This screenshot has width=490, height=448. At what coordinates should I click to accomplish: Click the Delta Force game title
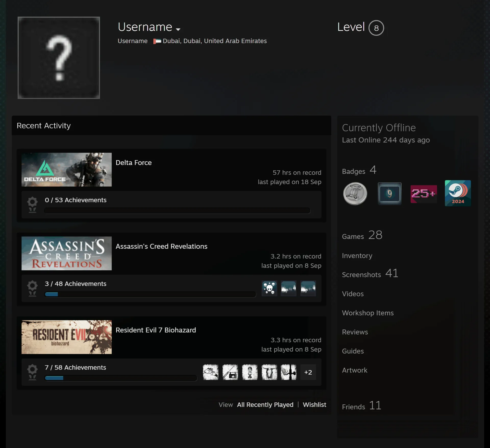pos(133,163)
